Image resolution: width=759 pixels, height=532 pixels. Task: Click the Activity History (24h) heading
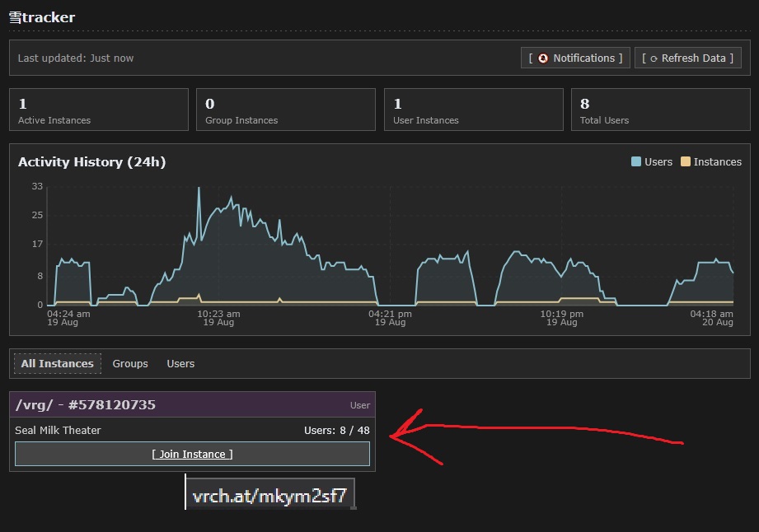(x=92, y=162)
